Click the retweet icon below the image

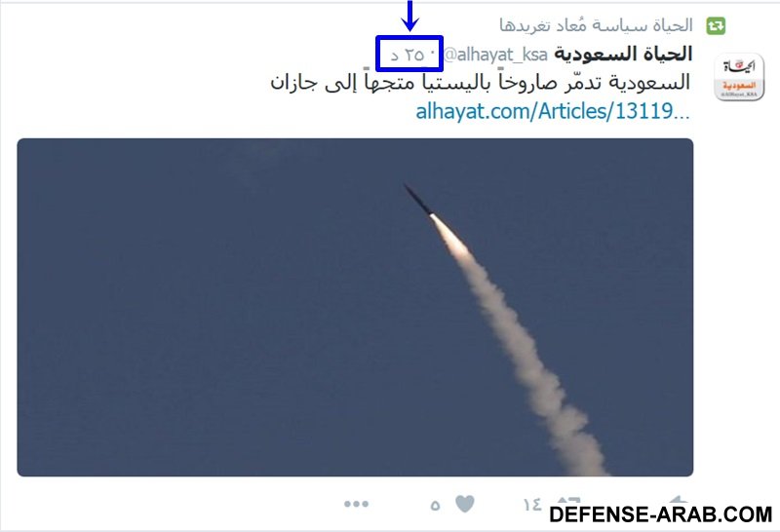pyautogui.click(x=567, y=501)
